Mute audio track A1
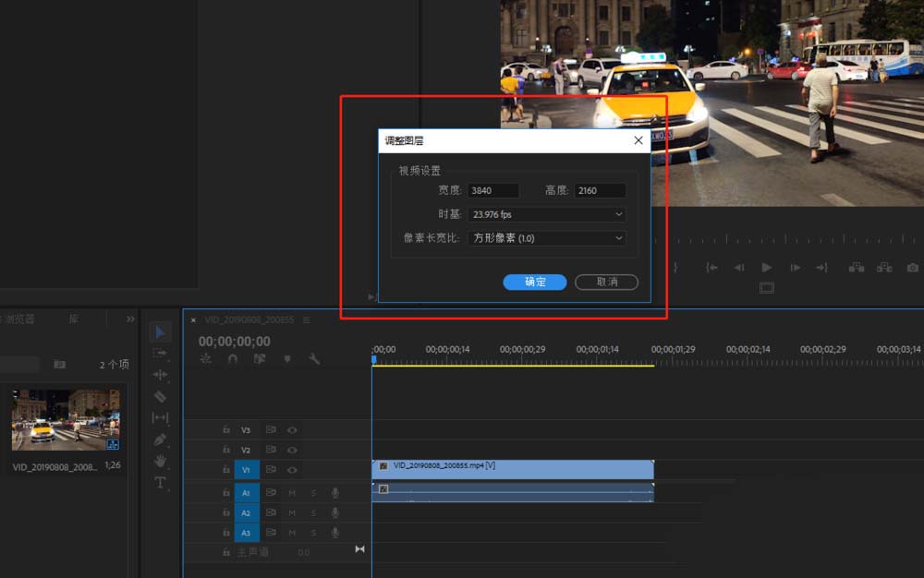The image size is (924, 578). point(293,492)
